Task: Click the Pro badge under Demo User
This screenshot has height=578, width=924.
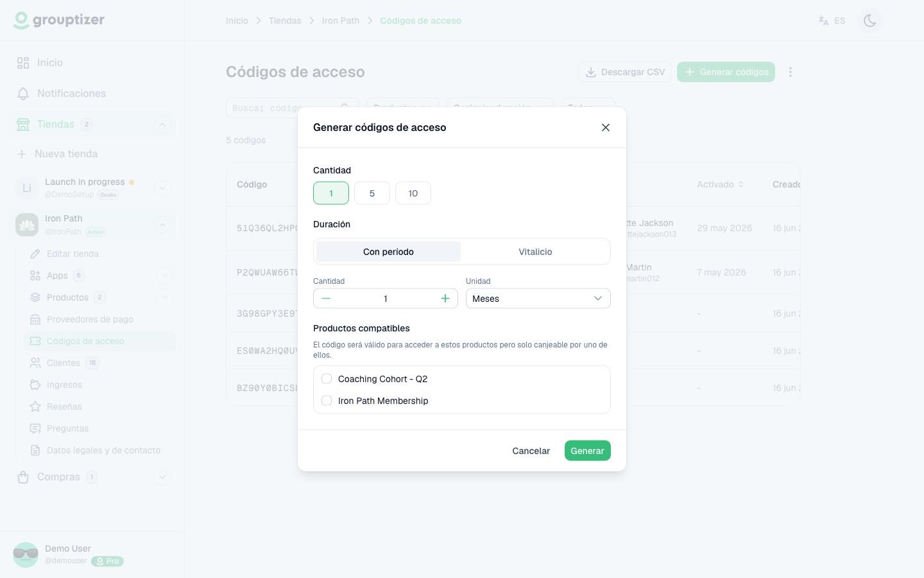Action: pos(107,561)
